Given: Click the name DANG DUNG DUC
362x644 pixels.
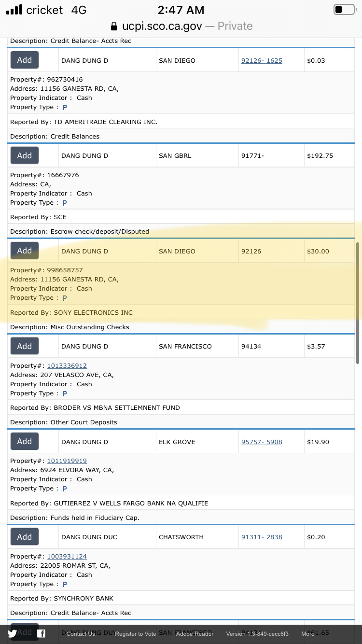Looking at the screenshot, I should click(89, 537).
